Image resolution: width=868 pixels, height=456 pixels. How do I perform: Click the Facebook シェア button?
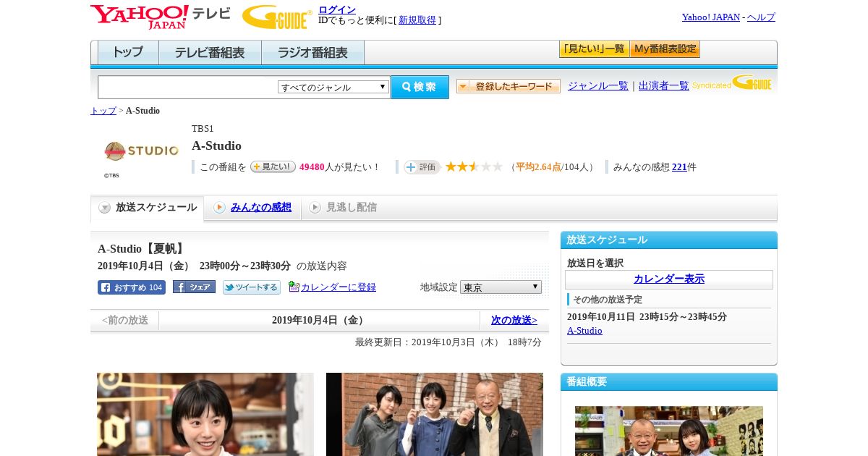(x=194, y=287)
